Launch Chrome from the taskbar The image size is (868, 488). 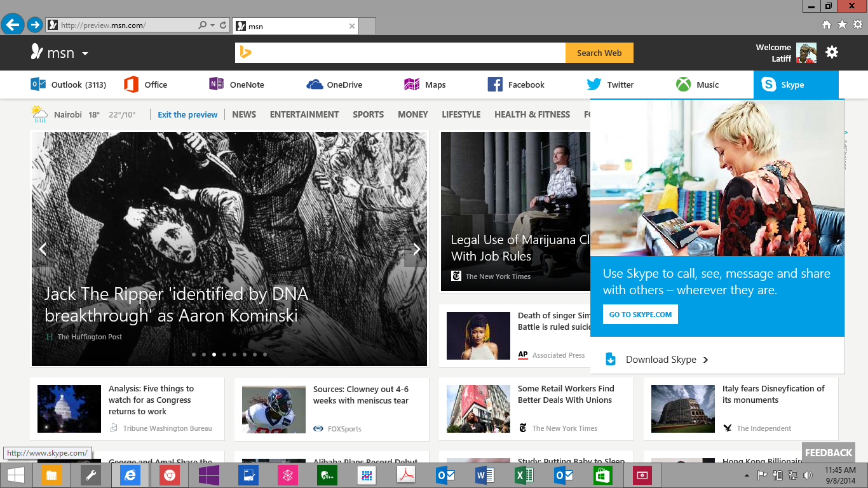(170, 475)
